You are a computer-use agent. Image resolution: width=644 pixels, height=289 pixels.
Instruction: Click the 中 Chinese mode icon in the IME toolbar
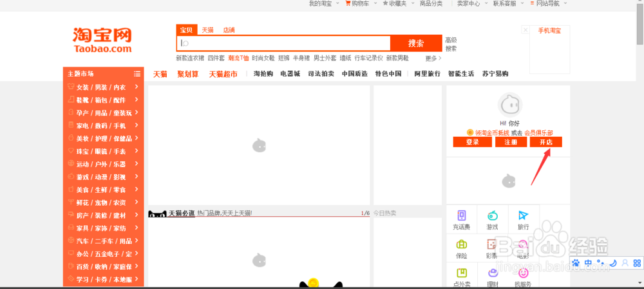(x=588, y=263)
